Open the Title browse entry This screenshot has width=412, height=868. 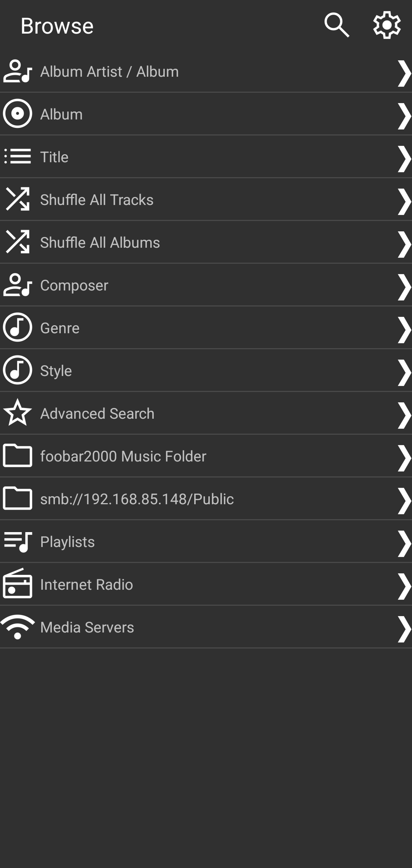click(x=55, y=157)
